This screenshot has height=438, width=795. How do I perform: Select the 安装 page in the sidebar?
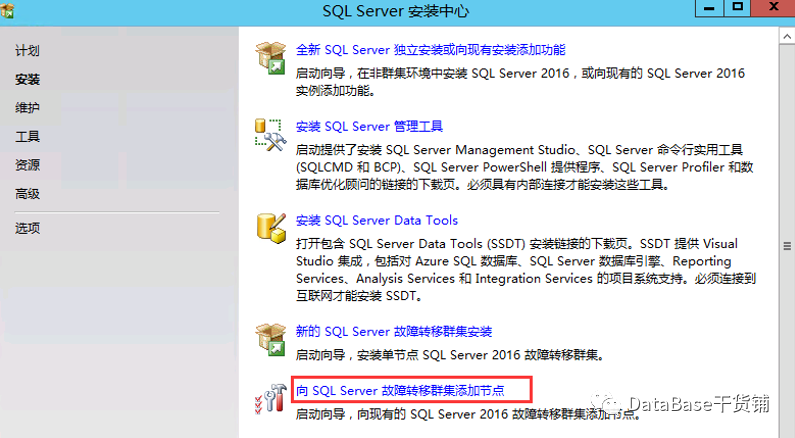click(x=27, y=80)
